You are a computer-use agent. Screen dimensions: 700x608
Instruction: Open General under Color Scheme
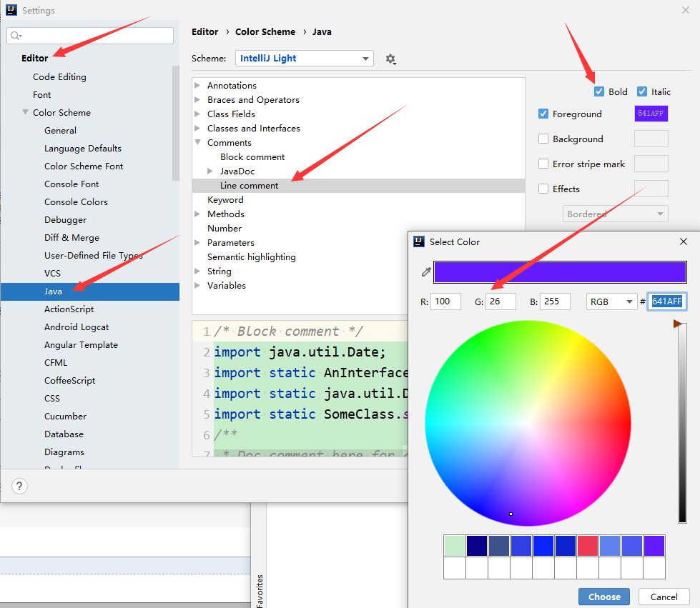point(60,130)
